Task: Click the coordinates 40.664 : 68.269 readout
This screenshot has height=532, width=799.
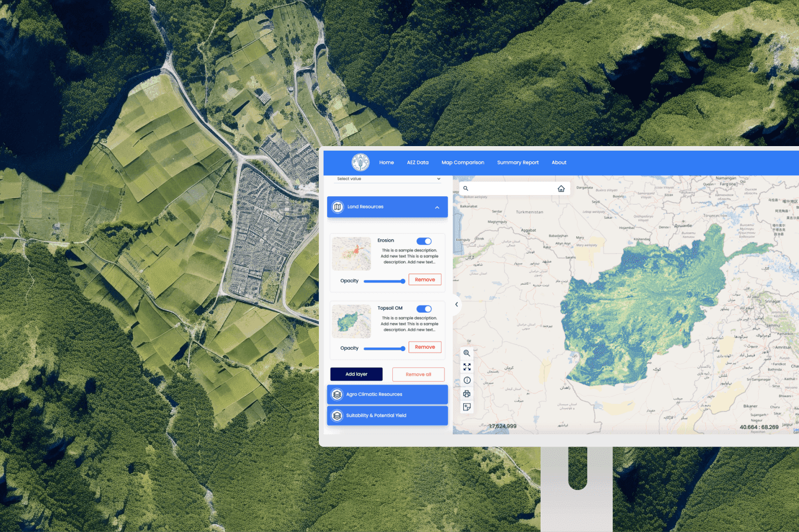Action: click(759, 427)
